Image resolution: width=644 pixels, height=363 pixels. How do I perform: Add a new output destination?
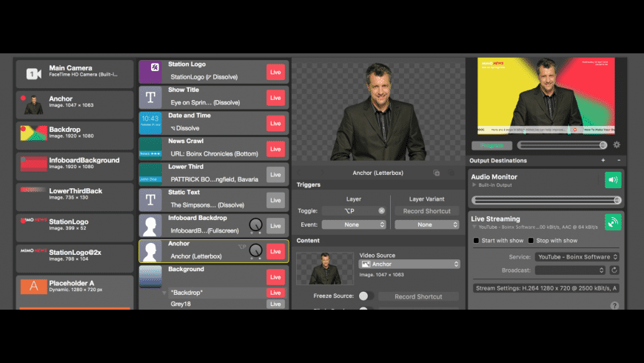tap(603, 160)
